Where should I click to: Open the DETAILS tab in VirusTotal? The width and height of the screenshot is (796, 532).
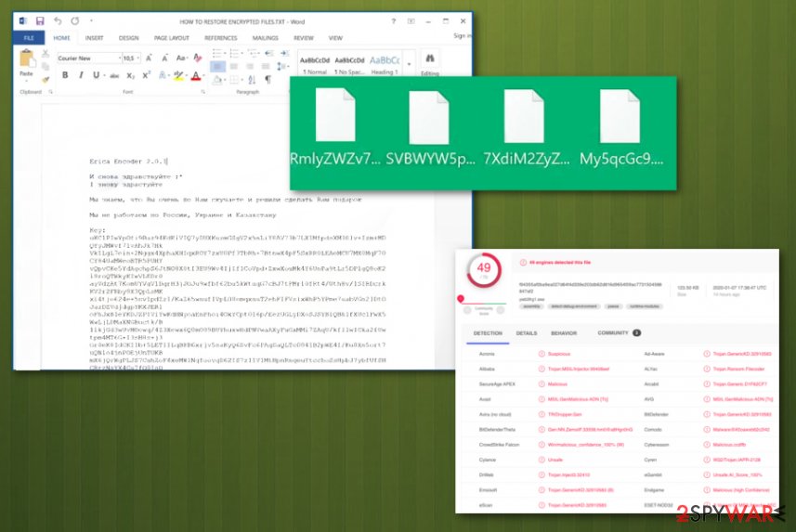click(527, 333)
